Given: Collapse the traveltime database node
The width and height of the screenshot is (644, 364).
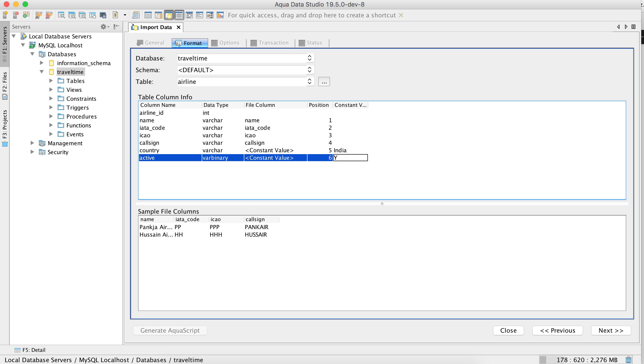Looking at the screenshot, I should (x=42, y=72).
